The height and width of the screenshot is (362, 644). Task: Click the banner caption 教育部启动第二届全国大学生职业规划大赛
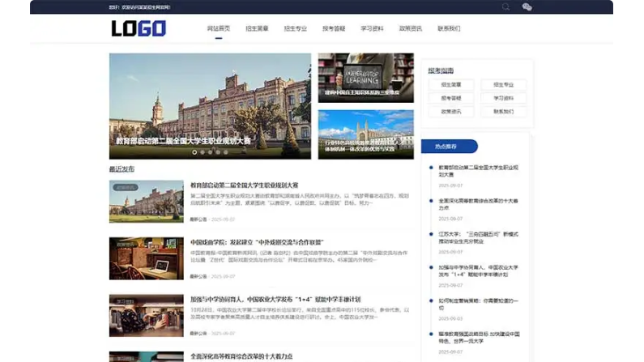pos(183,141)
